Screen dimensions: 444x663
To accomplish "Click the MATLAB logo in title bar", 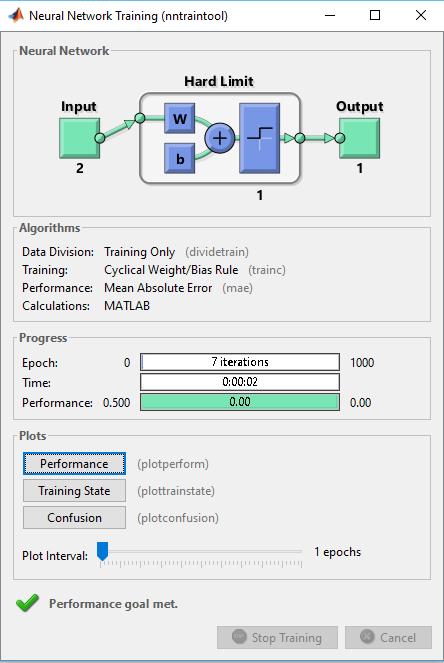I will click(16, 16).
